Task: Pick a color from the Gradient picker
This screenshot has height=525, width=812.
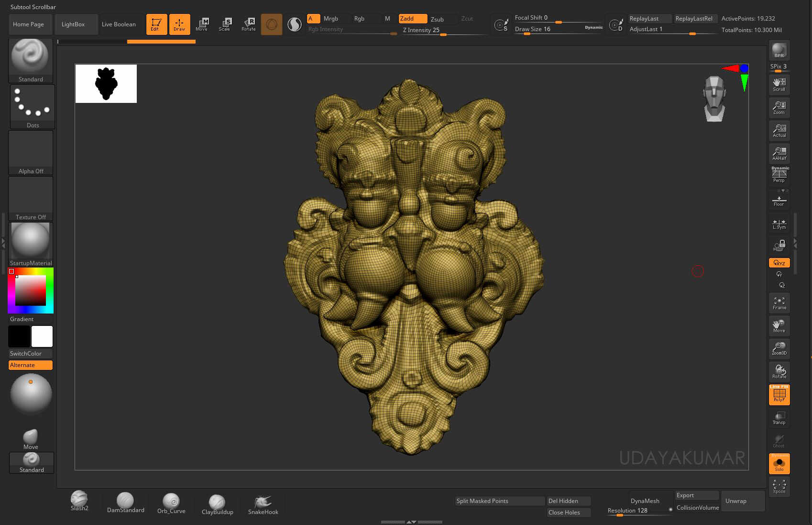Action: [x=30, y=290]
